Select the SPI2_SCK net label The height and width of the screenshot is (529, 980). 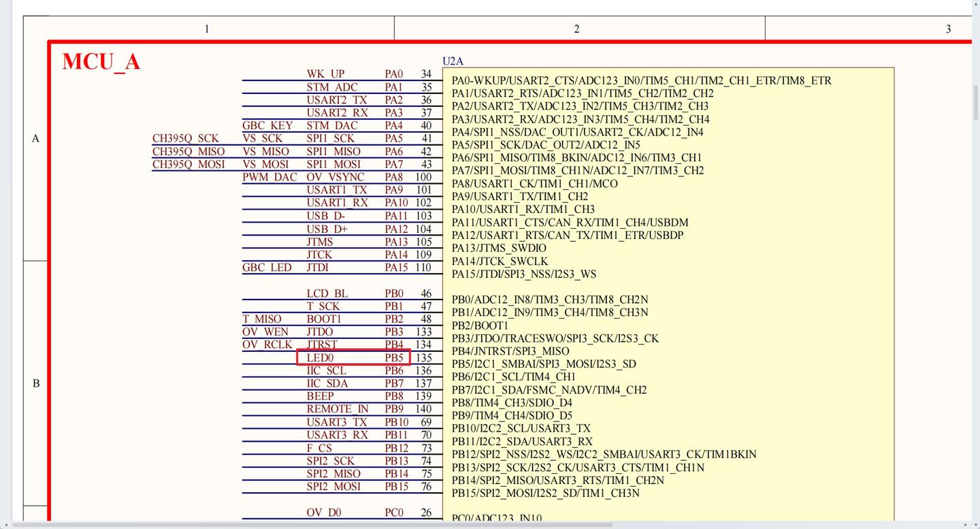click(331, 461)
